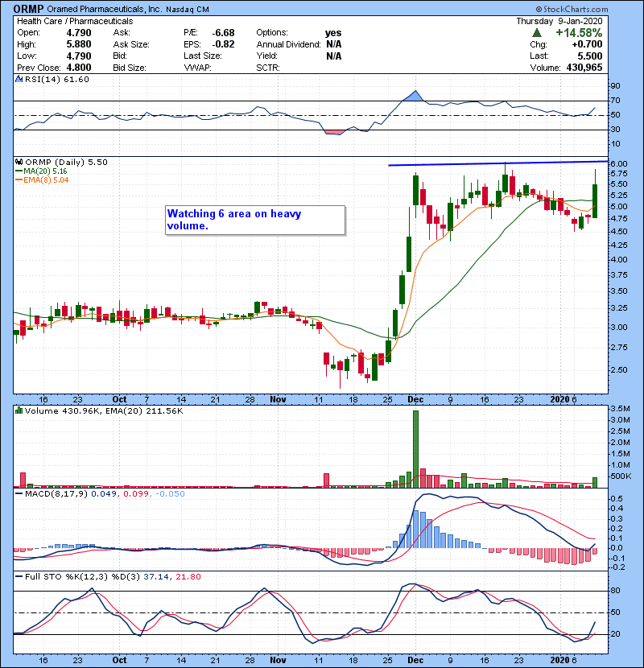Click the Last price 5.500
The height and width of the screenshot is (668, 644).
[590, 56]
